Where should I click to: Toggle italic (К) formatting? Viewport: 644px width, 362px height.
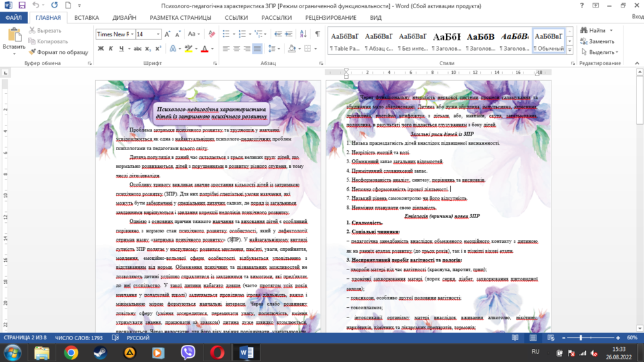coord(111,49)
